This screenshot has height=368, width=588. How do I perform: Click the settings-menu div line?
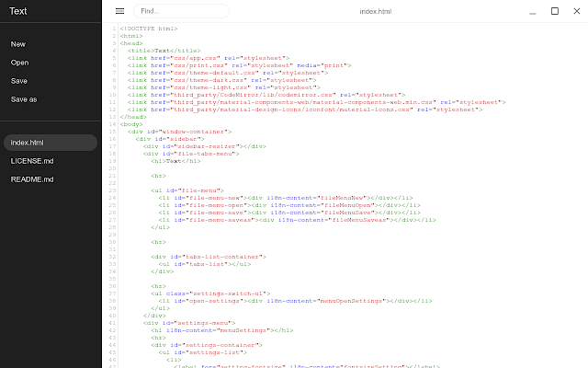(189, 323)
